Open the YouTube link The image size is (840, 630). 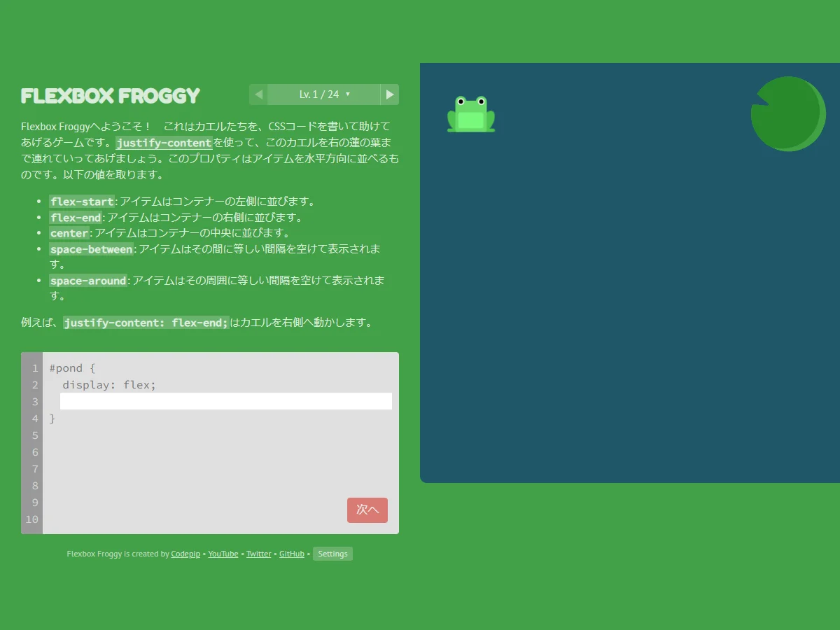click(223, 554)
